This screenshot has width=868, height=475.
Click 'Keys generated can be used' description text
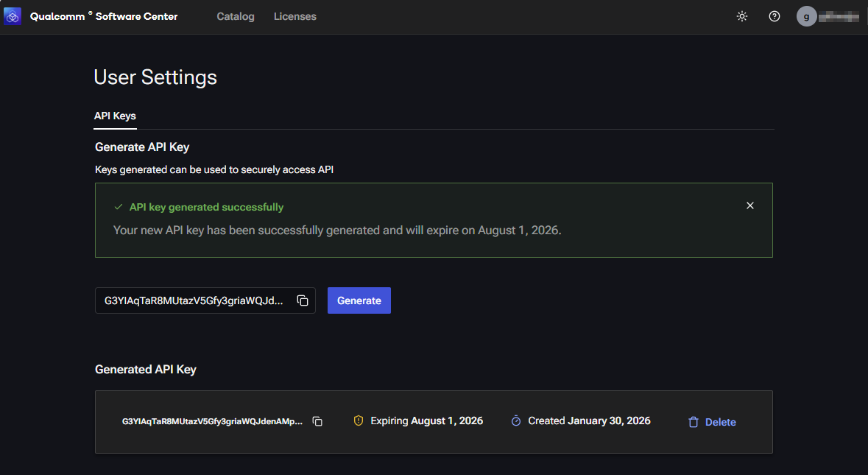tap(214, 170)
